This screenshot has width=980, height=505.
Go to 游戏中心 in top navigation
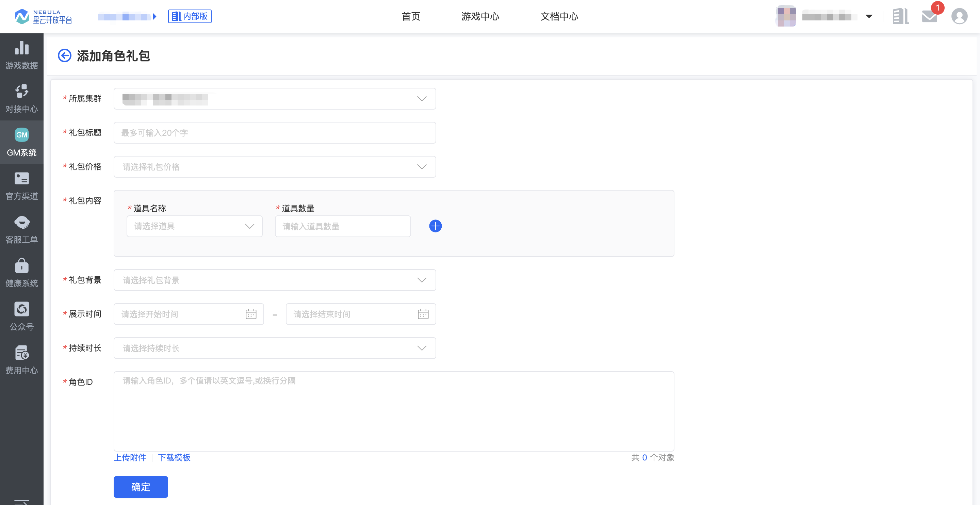480,16
